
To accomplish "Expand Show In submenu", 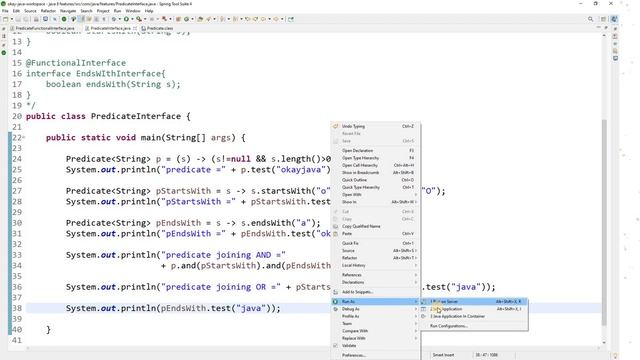I will [375, 202].
